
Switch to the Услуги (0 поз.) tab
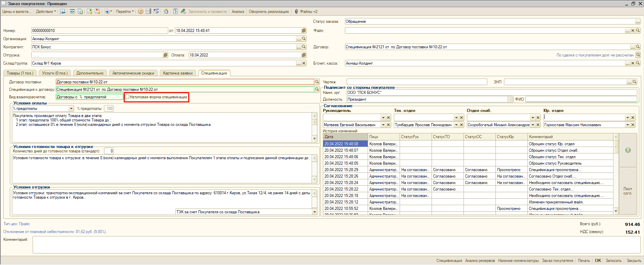(x=55, y=73)
